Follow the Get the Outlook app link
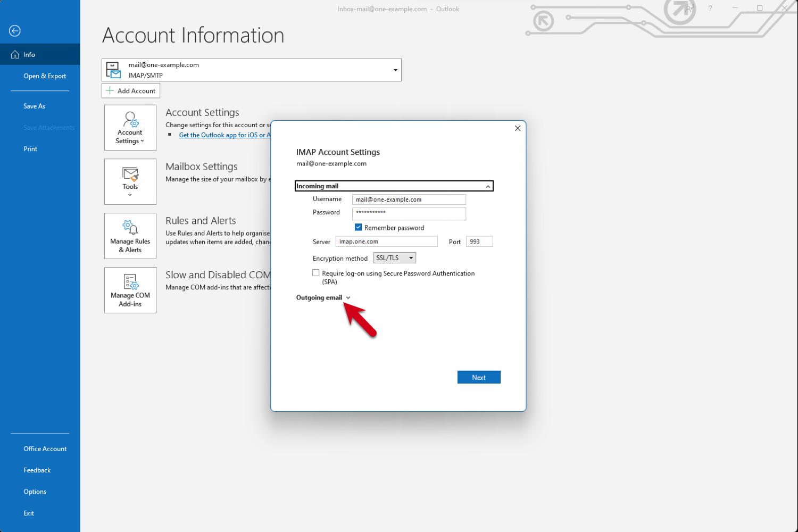The width and height of the screenshot is (798, 532). pyautogui.click(x=224, y=135)
